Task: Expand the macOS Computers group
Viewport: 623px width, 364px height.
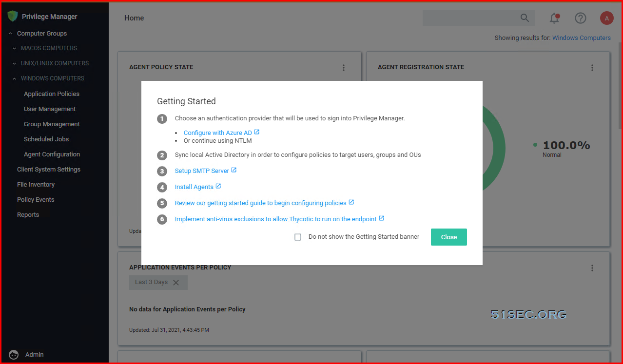Action: tap(15, 48)
